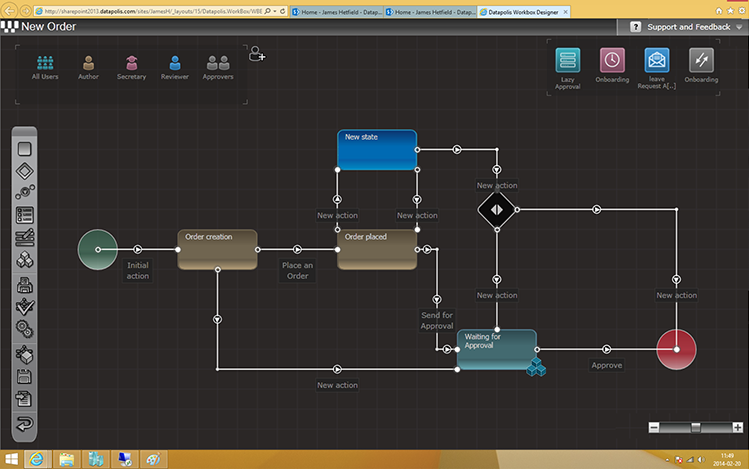The image size is (749, 469).
Task: Select the diamond decision tool in left toolbar
Action: [x=24, y=171]
